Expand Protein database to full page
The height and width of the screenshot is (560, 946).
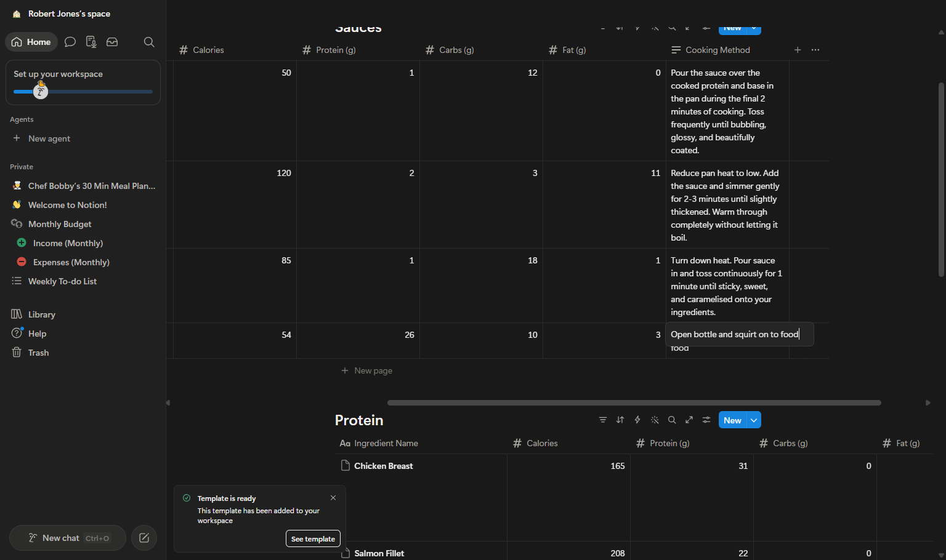(689, 420)
